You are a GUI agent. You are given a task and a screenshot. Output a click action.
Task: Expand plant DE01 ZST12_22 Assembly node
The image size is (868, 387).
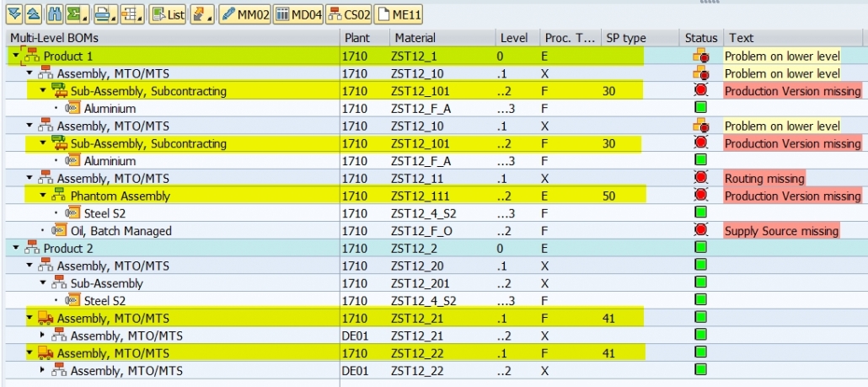click(43, 371)
